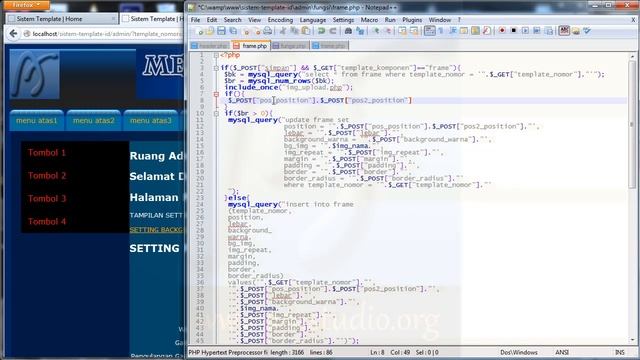Click the Open file toolbar icon

pyautogui.click(x=210, y=31)
